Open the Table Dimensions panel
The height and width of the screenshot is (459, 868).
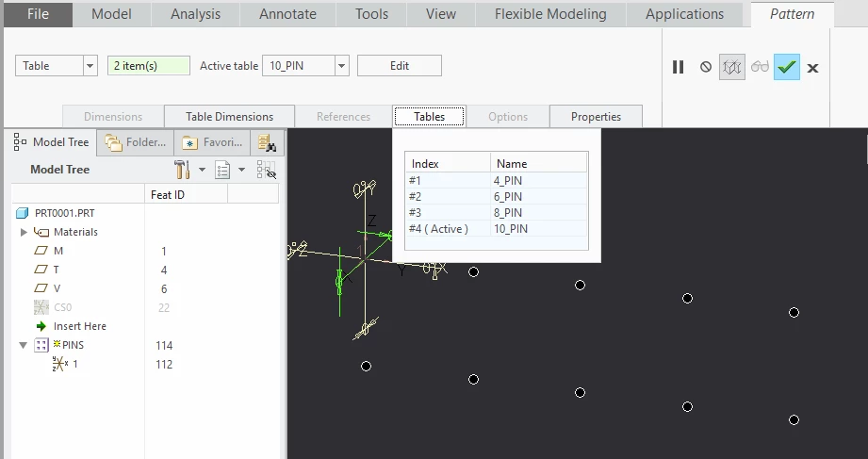(229, 117)
